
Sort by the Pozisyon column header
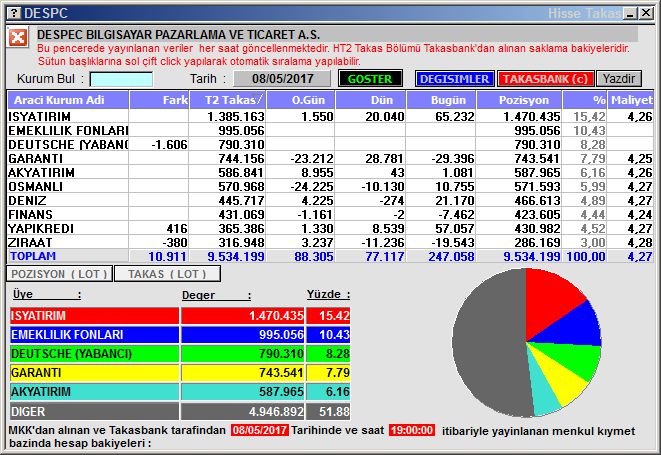click(519, 100)
